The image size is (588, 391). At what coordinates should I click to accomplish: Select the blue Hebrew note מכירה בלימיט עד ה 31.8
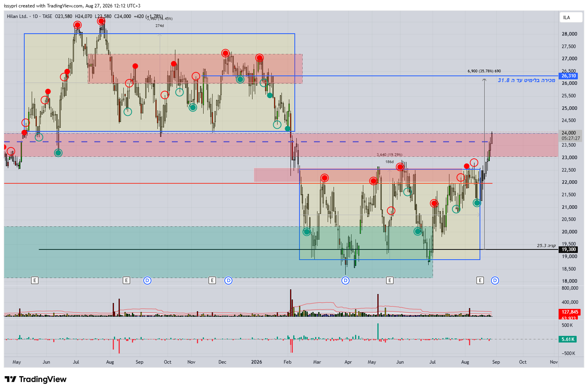click(x=527, y=81)
